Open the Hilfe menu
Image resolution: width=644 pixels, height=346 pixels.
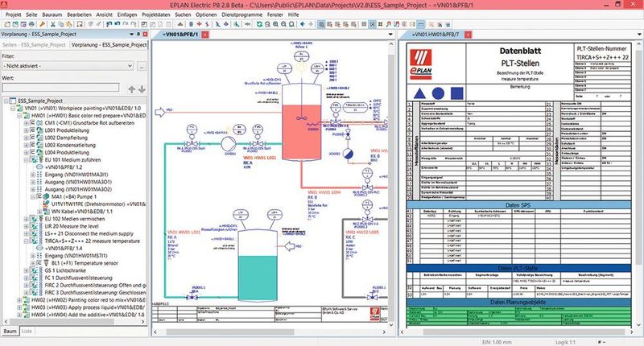click(x=293, y=14)
